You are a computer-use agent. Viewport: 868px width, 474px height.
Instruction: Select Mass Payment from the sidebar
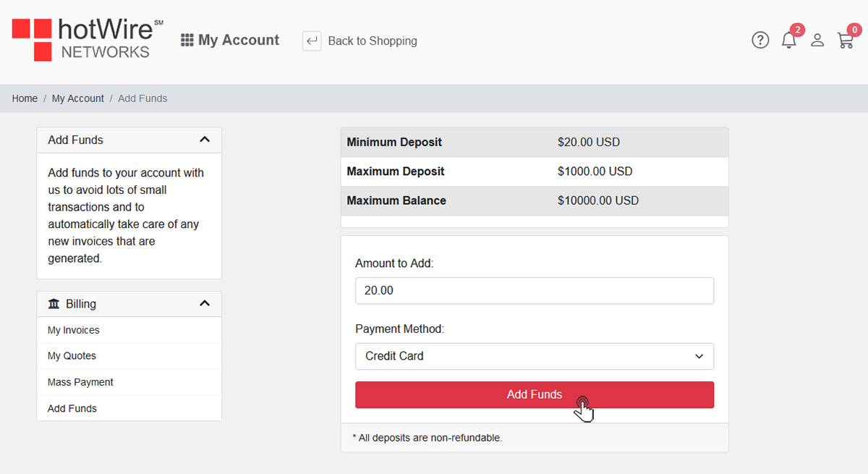(x=80, y=381)
